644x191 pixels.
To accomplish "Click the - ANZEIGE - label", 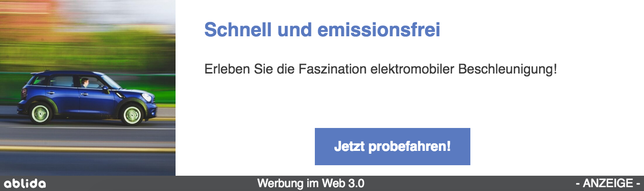I will 608,183.
